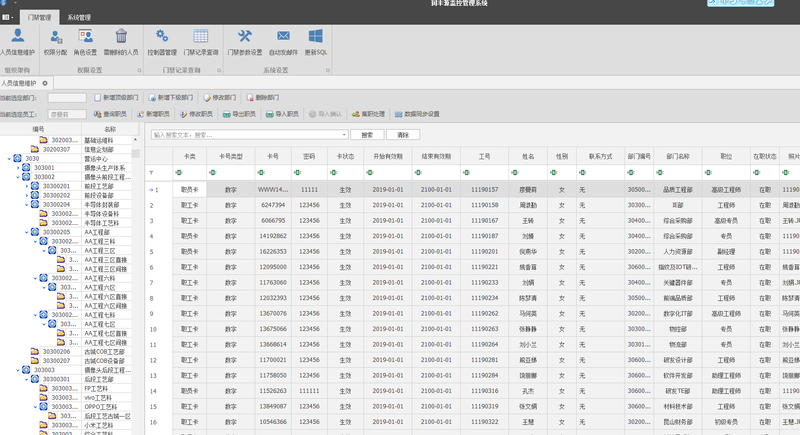Open the 权限分配 permission assignment tool

click(x=55, y=42)
